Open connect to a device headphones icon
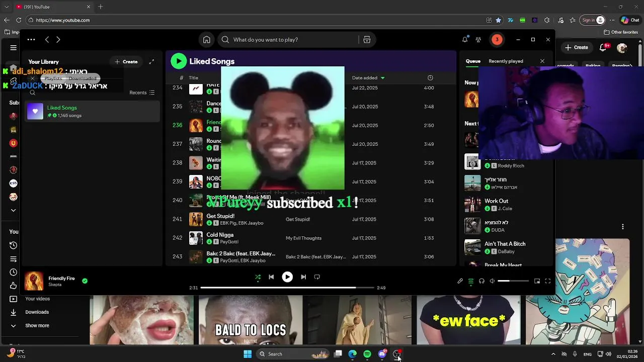 pos(481,281)
